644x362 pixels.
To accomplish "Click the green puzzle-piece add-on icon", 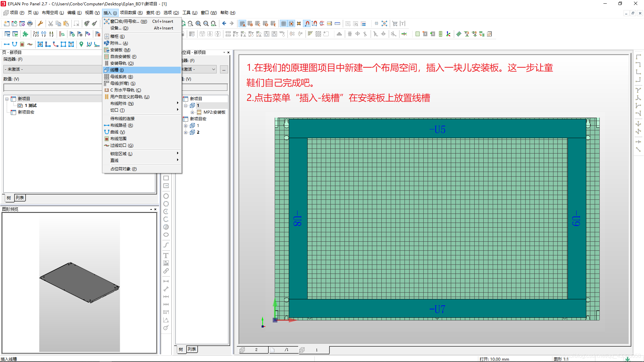I will (x=25, y=34).
